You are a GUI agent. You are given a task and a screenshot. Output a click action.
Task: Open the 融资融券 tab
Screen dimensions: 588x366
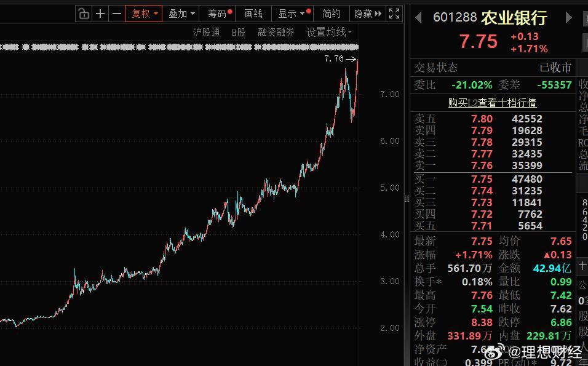(276, 32)
